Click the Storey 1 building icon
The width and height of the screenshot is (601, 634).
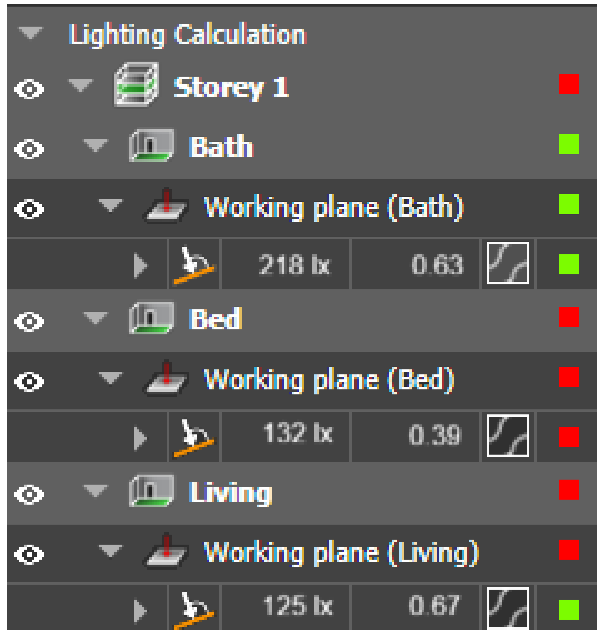coord(135,85)
